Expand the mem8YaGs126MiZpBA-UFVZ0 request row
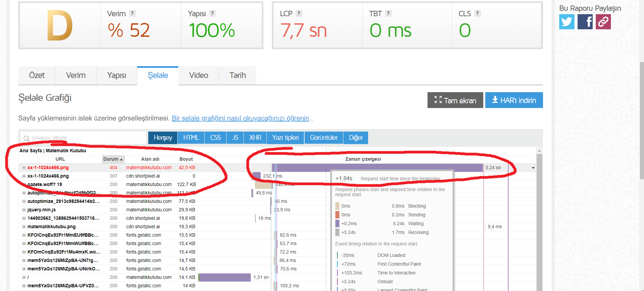Screen dimensions: 644x291 pyautogui.click(x=24, y=286)
